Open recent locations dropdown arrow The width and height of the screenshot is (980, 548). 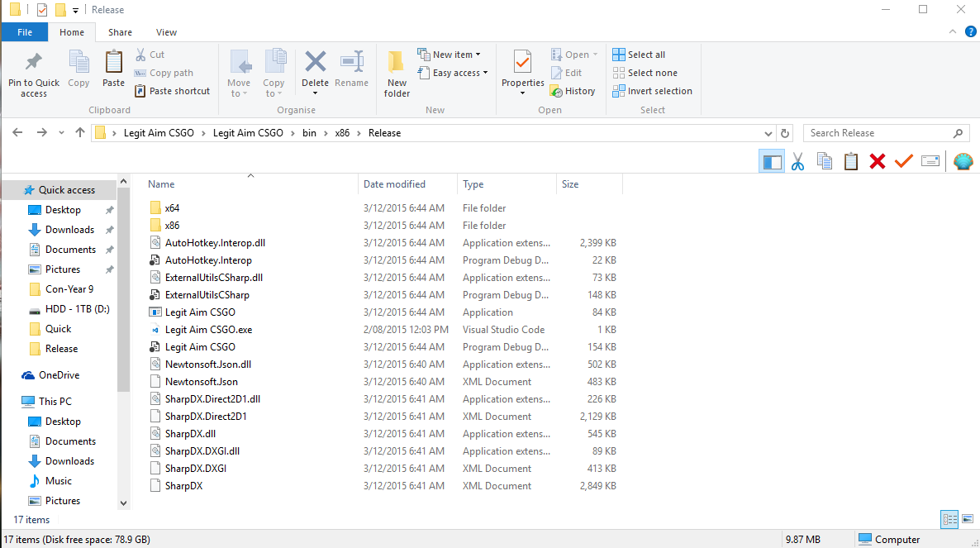point(61,133)
